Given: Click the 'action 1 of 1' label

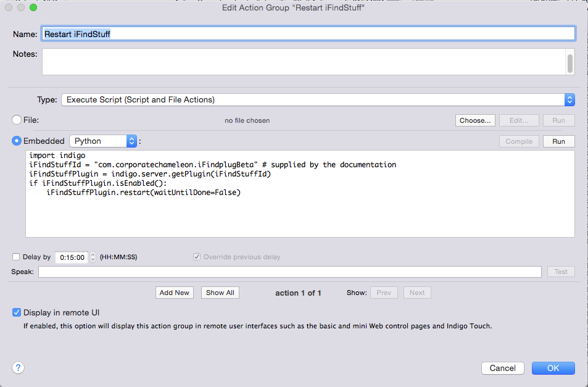Looking at the screenshot, I should pyautogui.click(x=298, y=293).
